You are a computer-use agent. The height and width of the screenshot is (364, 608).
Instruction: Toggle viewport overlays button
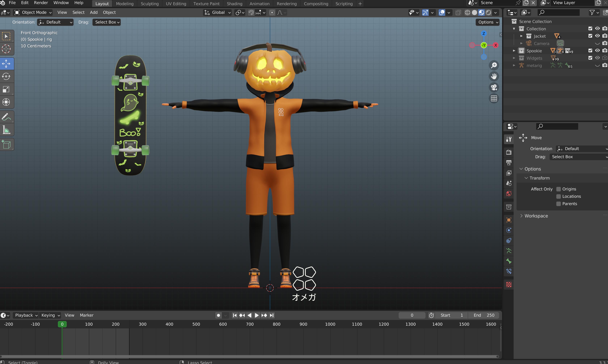point(442,12)
